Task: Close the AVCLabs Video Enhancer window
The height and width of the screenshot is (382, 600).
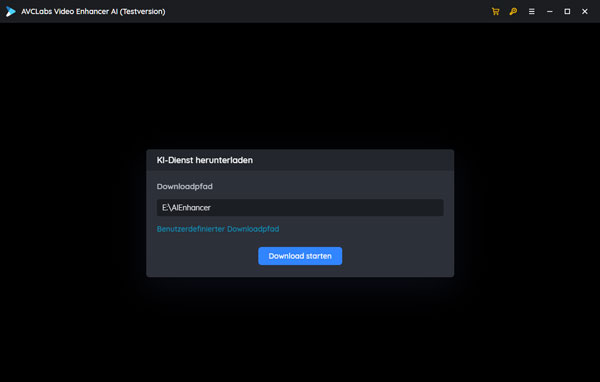Action: [x=585, y=11]
